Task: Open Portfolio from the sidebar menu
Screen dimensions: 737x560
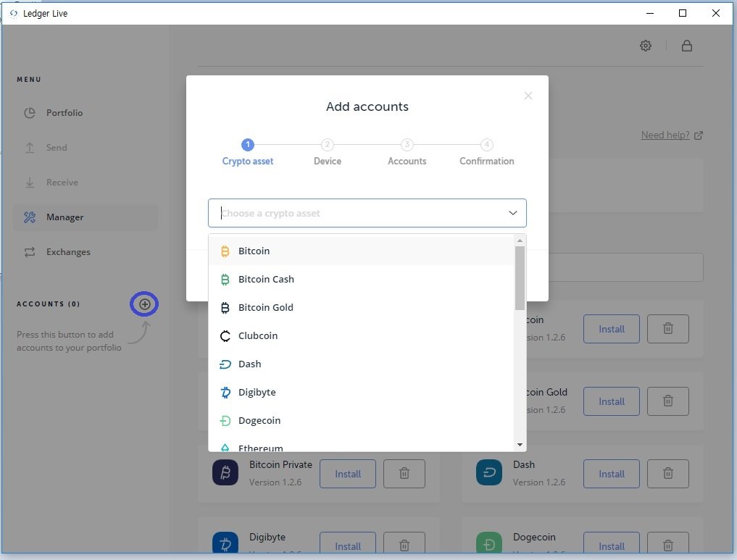Action: click(85, 113)
